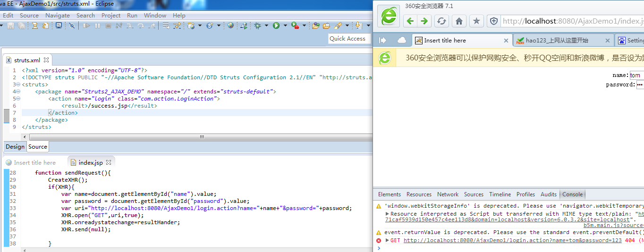Screen dimensions: 644x252
Task: Open the Run menu
Action: [x=132, y=15]
